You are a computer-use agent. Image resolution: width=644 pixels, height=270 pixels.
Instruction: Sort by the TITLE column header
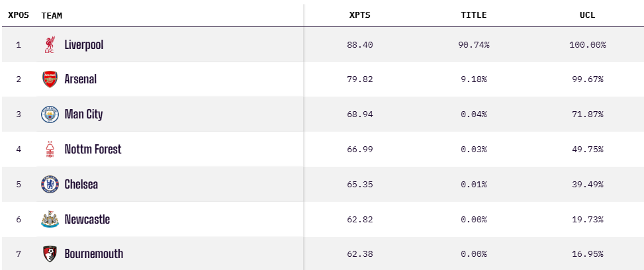click(x=473, y=15)
